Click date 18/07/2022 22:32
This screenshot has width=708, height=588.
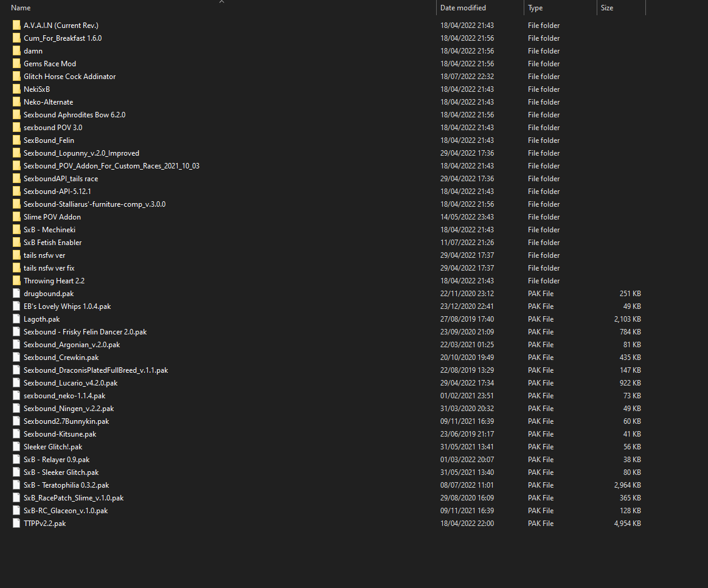tap(467, 77)
